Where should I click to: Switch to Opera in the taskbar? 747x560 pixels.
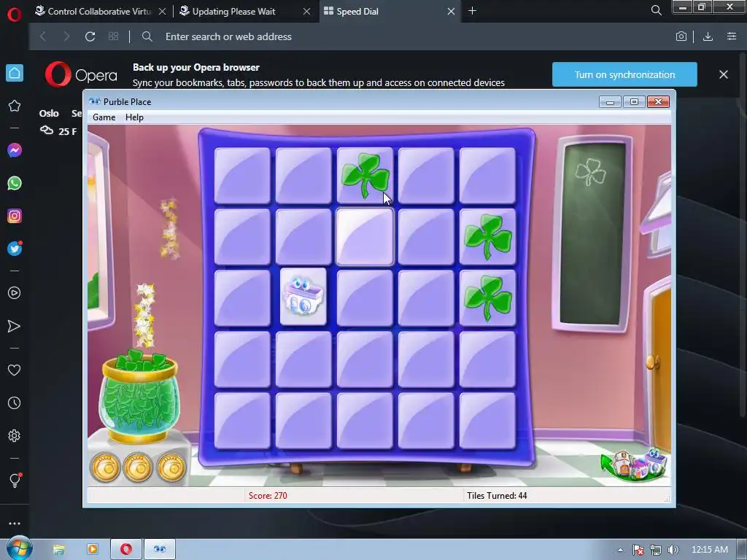tap(125, 550)
